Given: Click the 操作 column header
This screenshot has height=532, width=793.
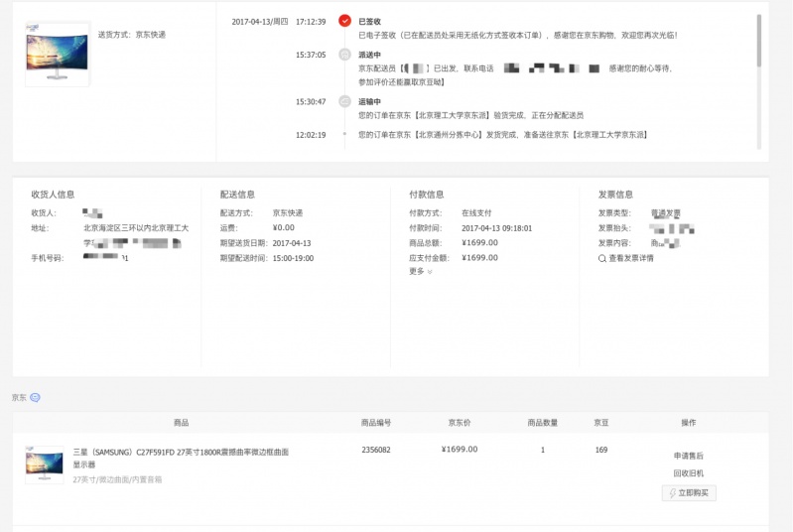Looking at the screenshot, I should coord(688,423).
